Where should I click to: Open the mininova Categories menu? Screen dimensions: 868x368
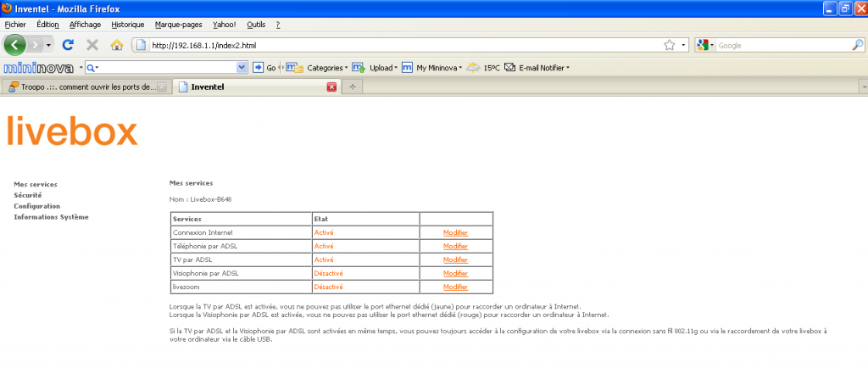[x=317, y=68]
